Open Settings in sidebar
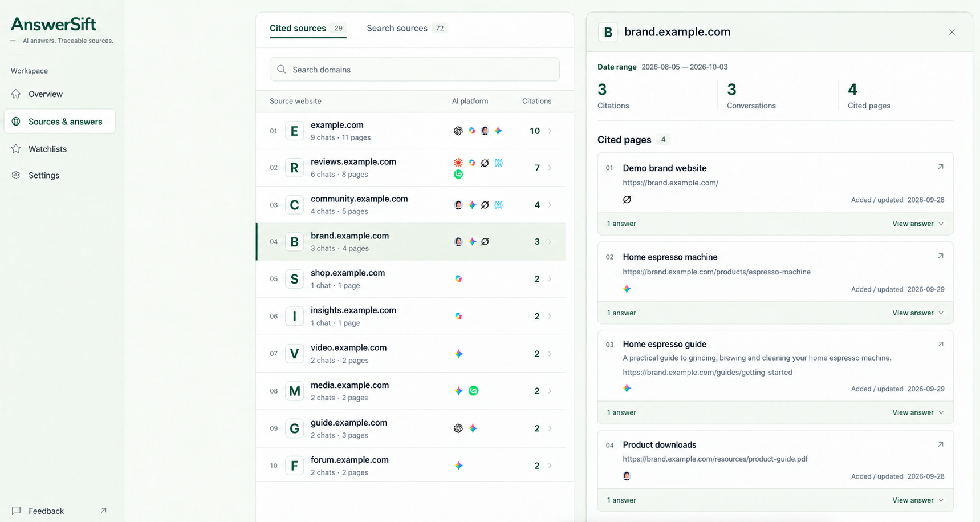 point(59,175)
